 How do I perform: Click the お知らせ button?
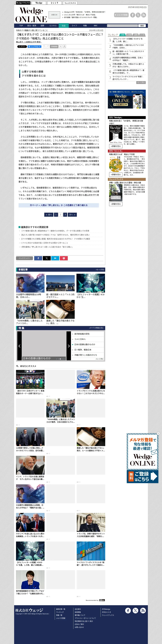(54, 15)
